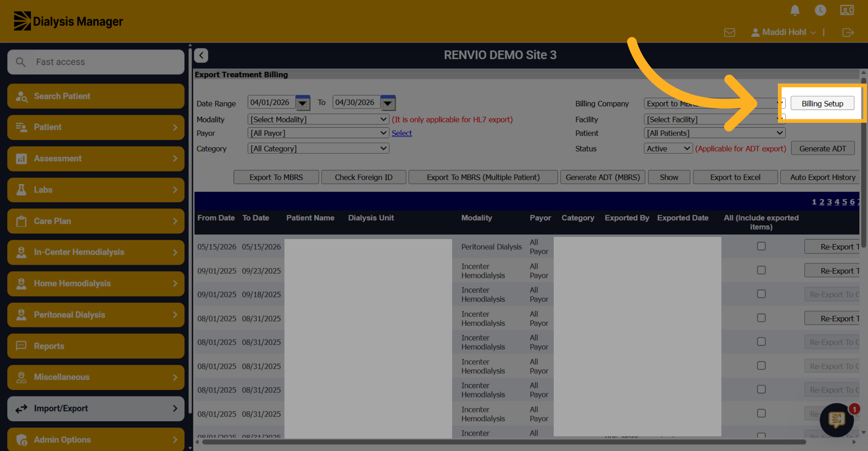The image size is (868, 451).
Task: Open the From date calendar picker
Action: coord(303,103)
